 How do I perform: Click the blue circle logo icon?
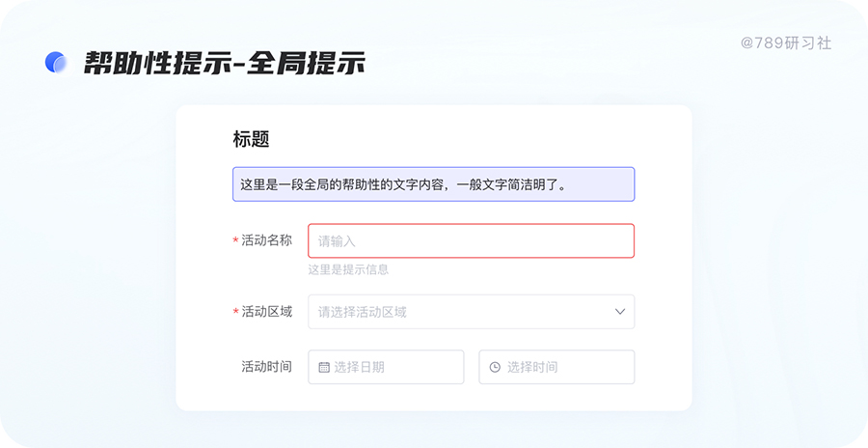56,63
